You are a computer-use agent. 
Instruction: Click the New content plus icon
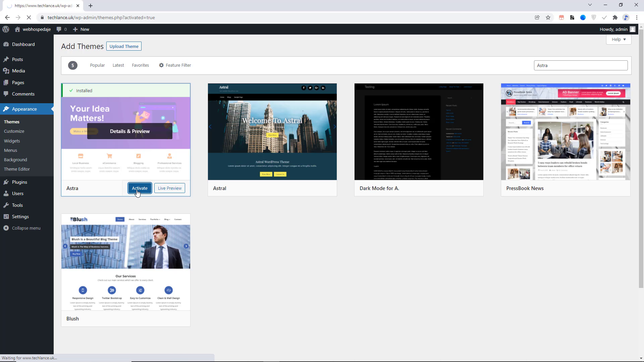tap(75, 29)
